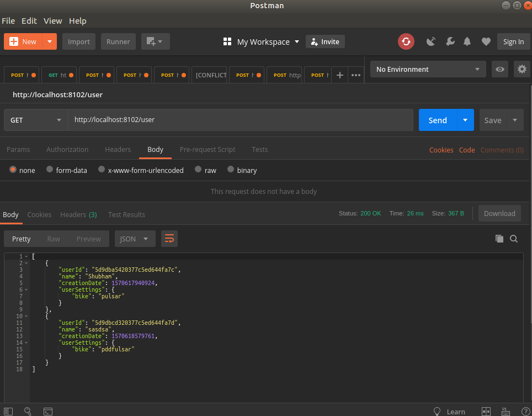This screenshot has height=416, width=532.
Task: Click the environment quick look eye icon
Action: [500, 69]
